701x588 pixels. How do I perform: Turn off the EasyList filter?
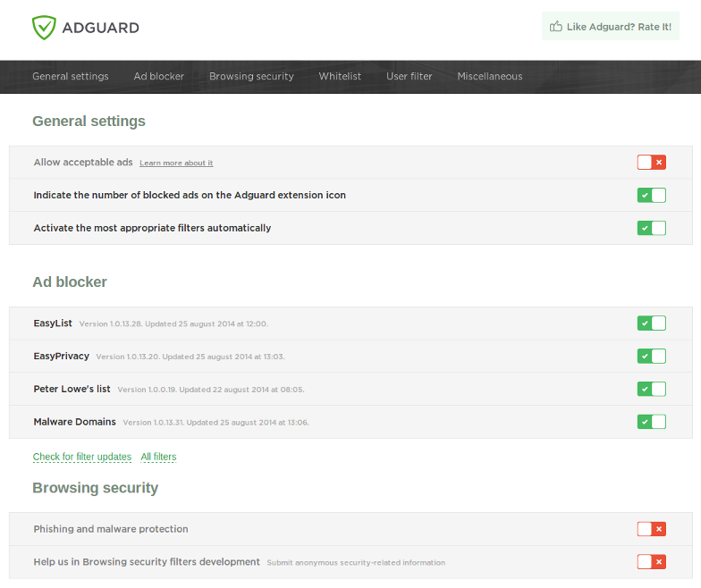point(651,323)
